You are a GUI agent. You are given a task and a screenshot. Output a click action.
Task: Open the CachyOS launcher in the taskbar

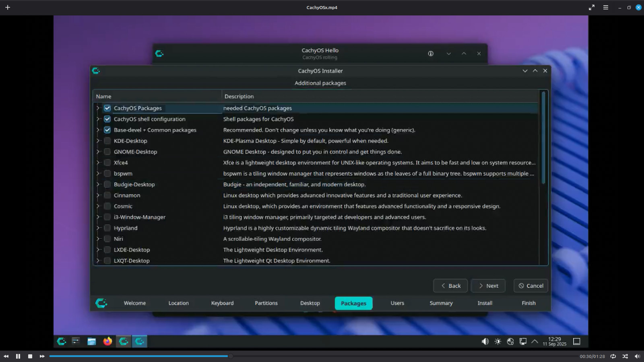pos(62,341)
